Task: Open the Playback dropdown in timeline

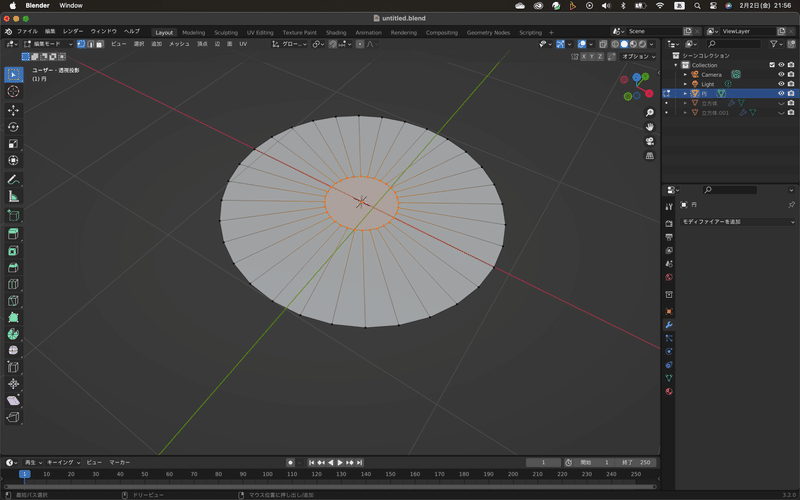Action: (x=34, y=462)
